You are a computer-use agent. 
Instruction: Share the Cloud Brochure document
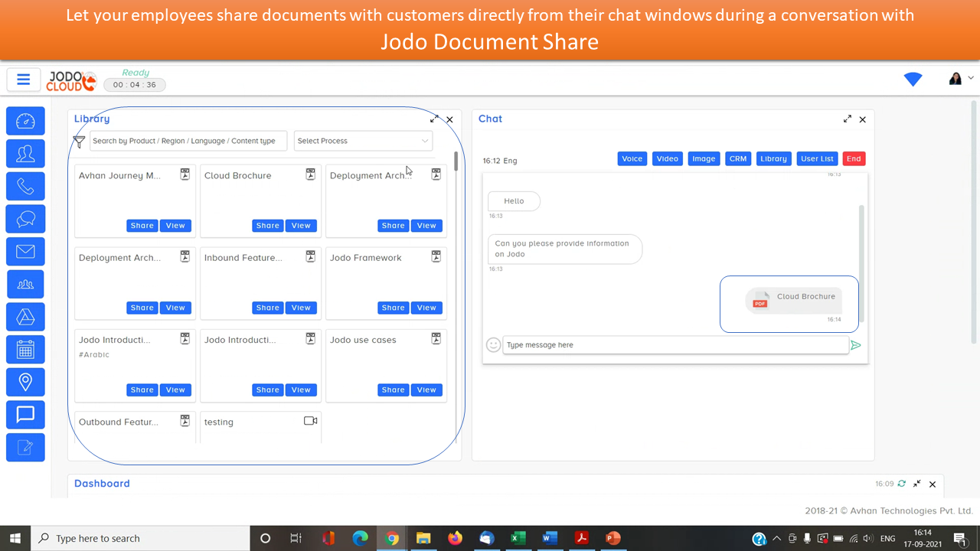click(x=267, y=226)
